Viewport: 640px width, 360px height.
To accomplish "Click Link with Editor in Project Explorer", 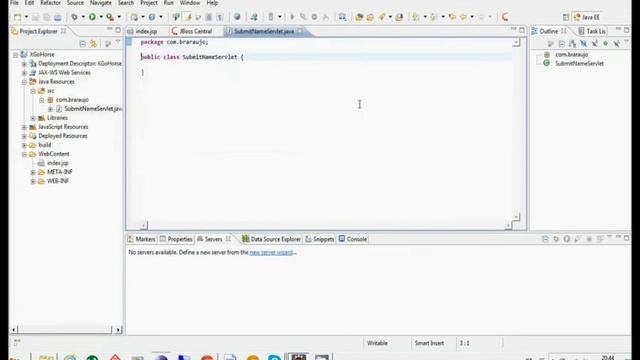I will 93,44.
